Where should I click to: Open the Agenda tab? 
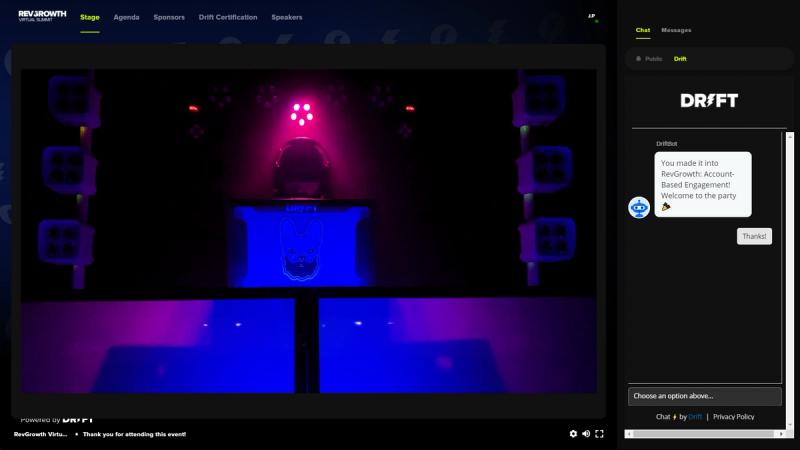click(127, 17)
